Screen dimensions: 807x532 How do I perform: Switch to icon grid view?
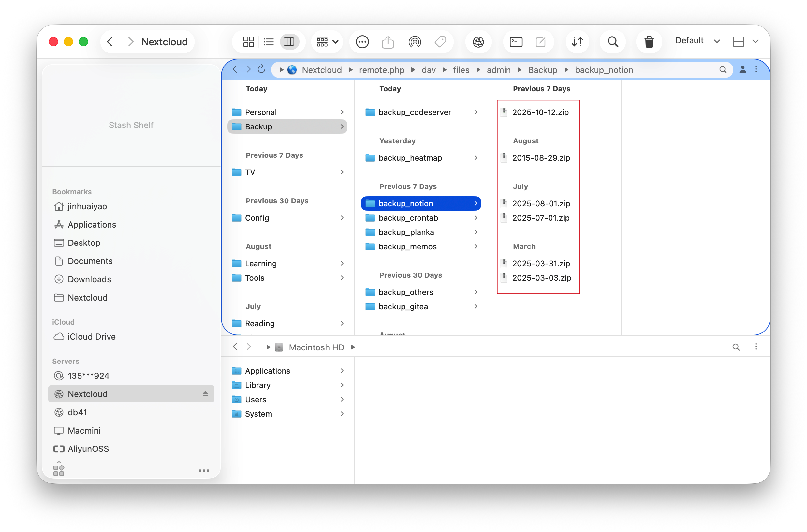(x=248, y=42)
